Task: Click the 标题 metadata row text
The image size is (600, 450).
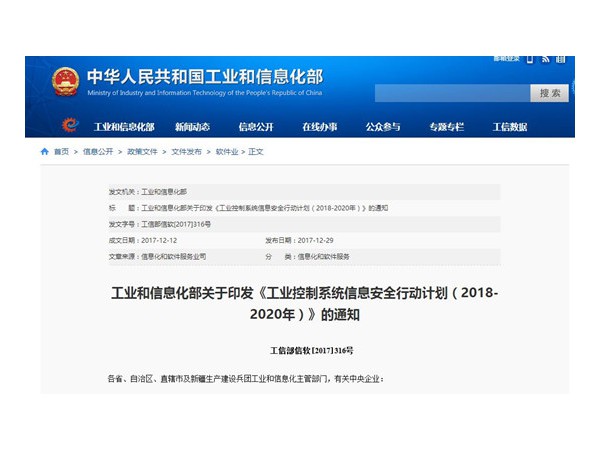Action: [248, 208]
